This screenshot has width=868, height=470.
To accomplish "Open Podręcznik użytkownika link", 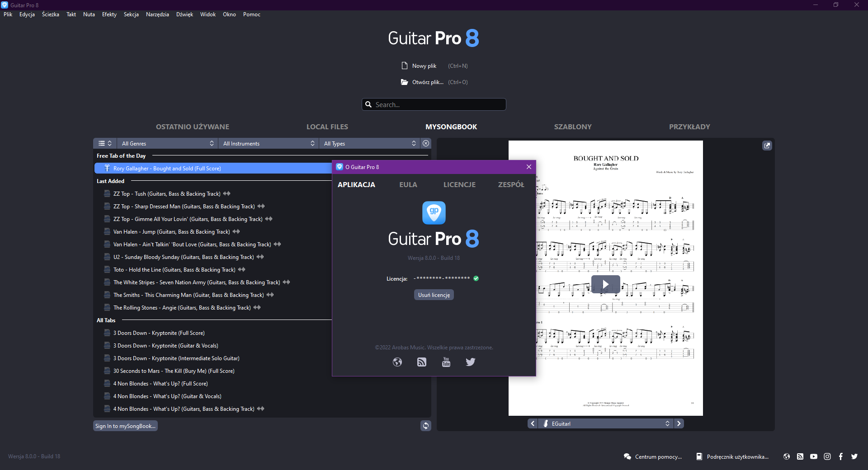I will point(738,456).
